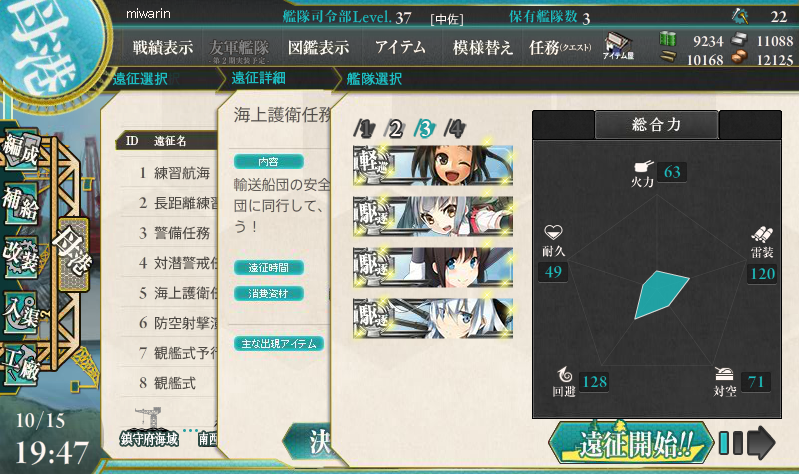Open the 入渠 docking repair icon
Image resolution: width=799 pixels, height=474 pixels.
tap(21, 312)
